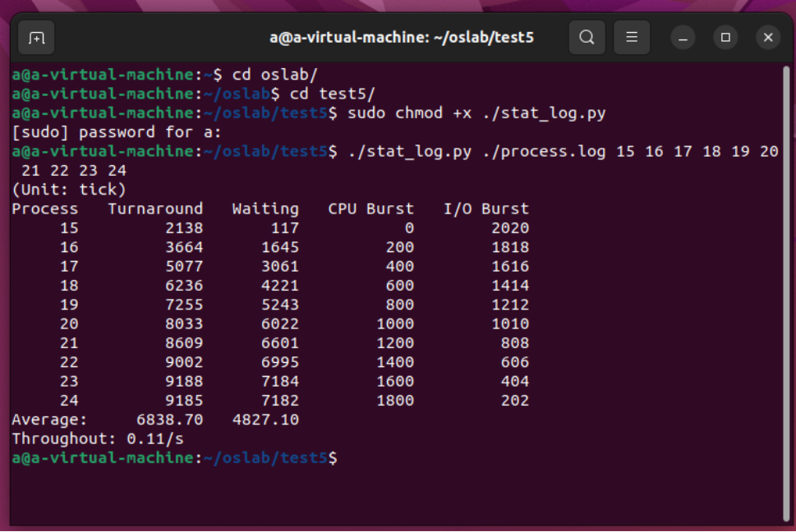796x532 pixels.
Task: Open a new terminal tab icon
Action: click(36, 38)
